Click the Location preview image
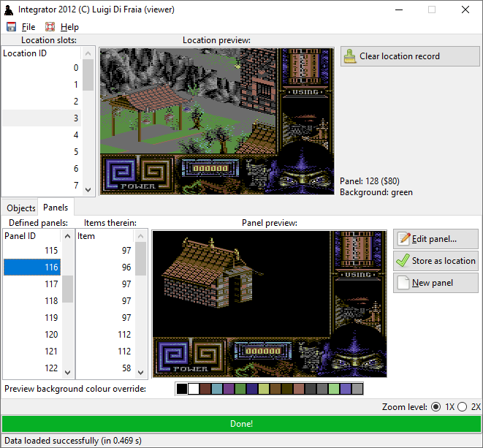This screenshot has height=448, width=483. [217, 121]
